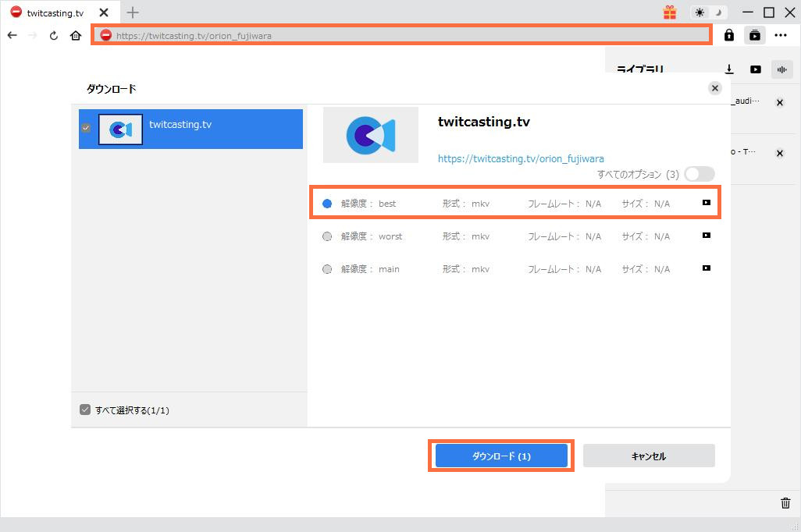Remove the _audi… library item

tap(780, 103)
